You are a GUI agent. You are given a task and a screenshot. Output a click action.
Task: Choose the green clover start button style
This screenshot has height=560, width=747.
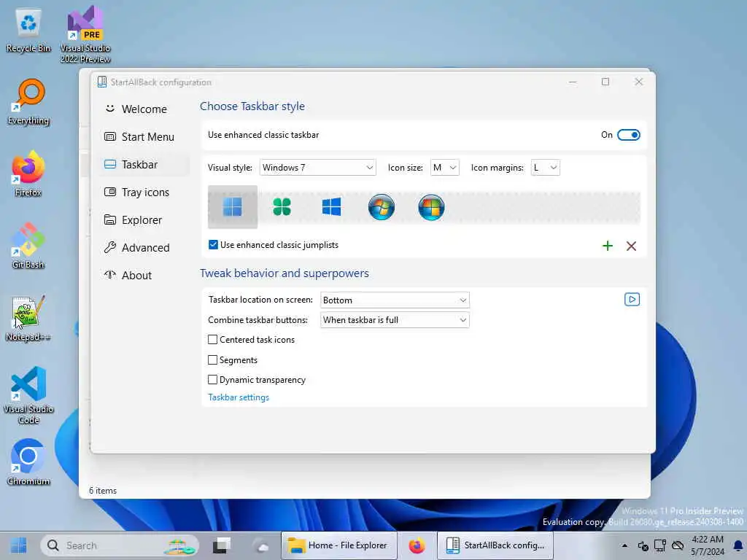(282, 206)
